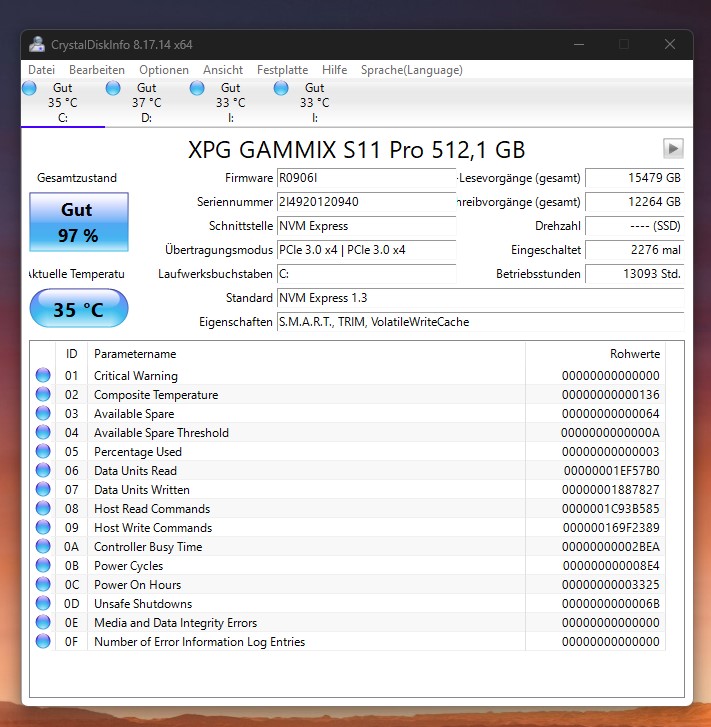Select the C: drive tab at 35 °C

pyautogui.click(x=63, y=102)
